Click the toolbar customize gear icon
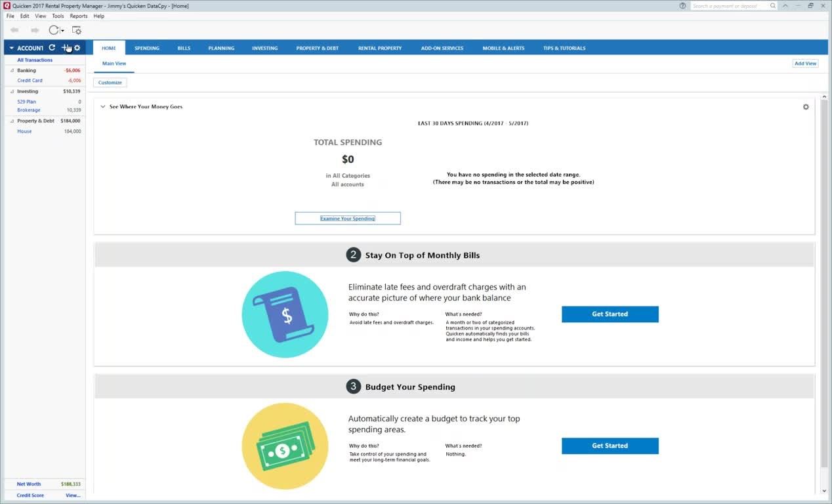This screenshot has width=832, height=504. point(77,30)
